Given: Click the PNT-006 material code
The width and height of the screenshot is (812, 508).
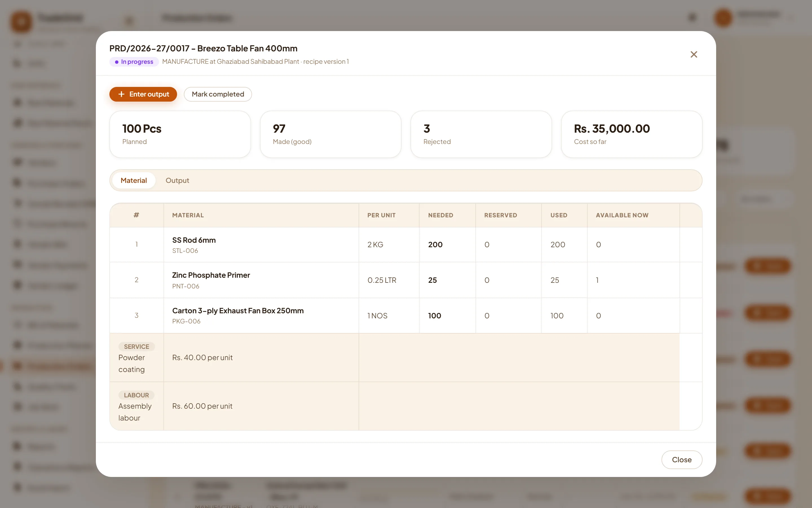Looking at the screenshot, I should [x=186, y=286].
